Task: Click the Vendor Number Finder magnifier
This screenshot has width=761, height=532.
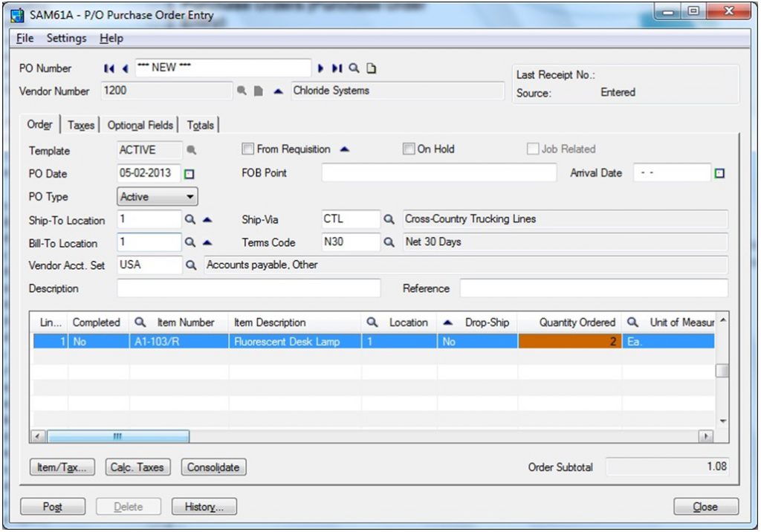Action: point(241,91)
